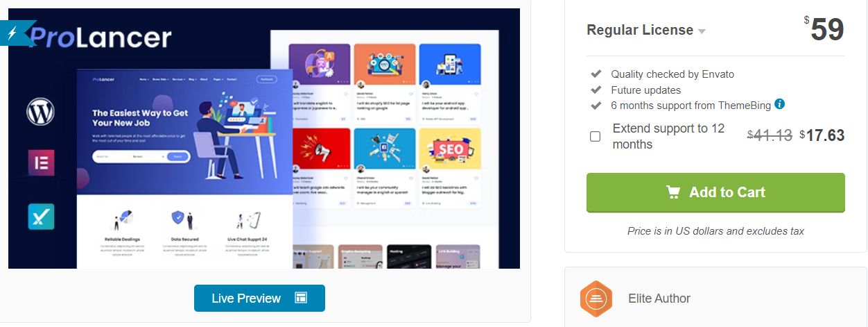The width and height of the screenshot is (868, 327).
Task: Click the layout icon on Live Preview button
Action: (x=301, y=298)
